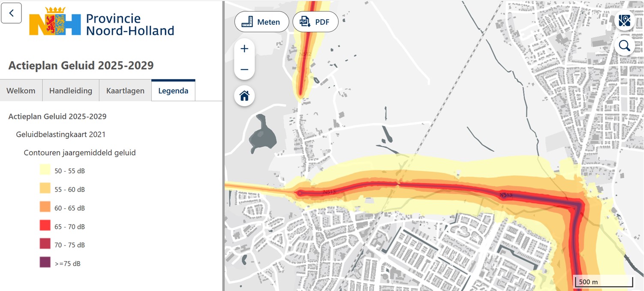The width and height of the screenshot is (644, 291).
Task: Click Geluidbelastingkaart 2021 legend entry
Action: pos(60,134)
